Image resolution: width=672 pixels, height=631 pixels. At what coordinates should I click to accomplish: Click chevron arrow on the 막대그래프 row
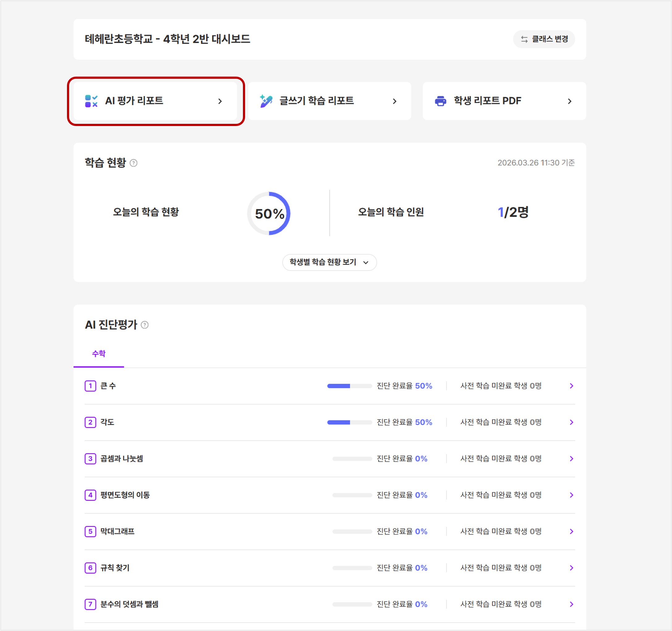coord(572,532)
